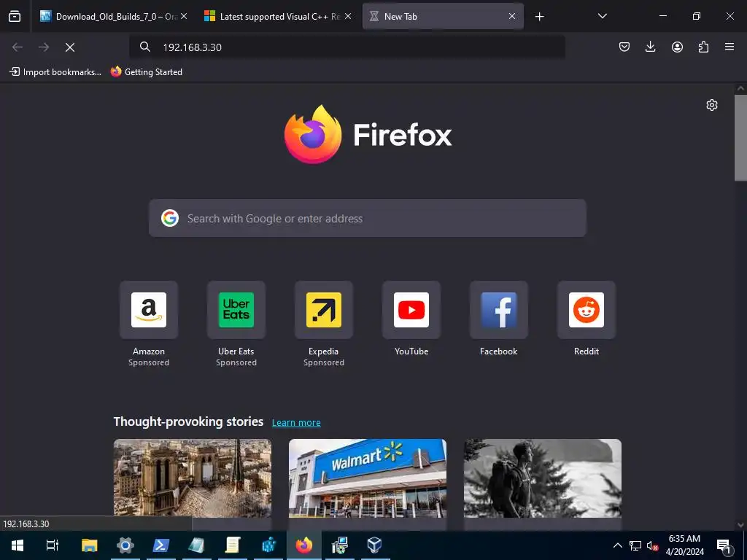
Task: Click the Thought-provoking stories heading
Action: coord(188,421)
